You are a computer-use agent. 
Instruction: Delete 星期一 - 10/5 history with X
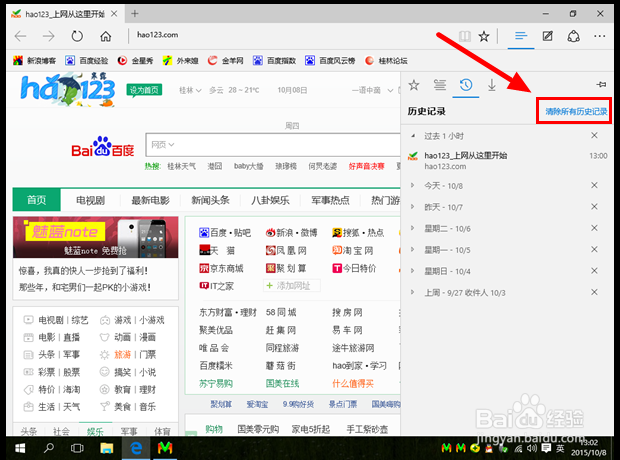click(x=594, y=249)
